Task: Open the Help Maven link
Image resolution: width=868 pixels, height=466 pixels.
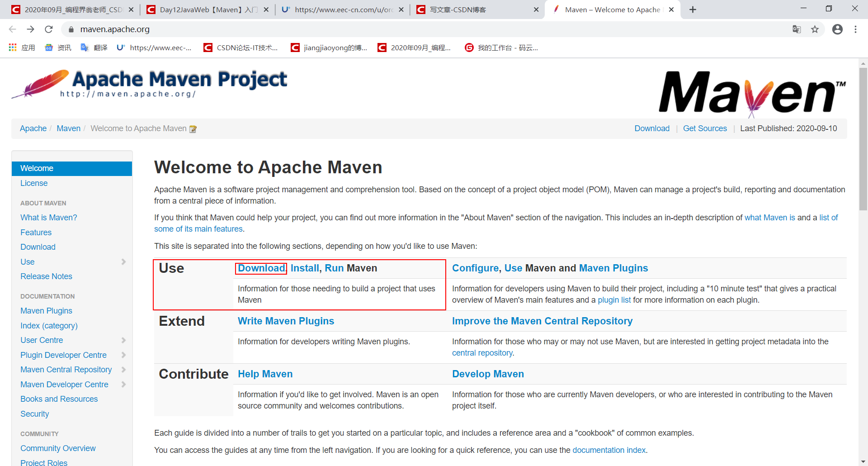Action: tap(265, 374)
